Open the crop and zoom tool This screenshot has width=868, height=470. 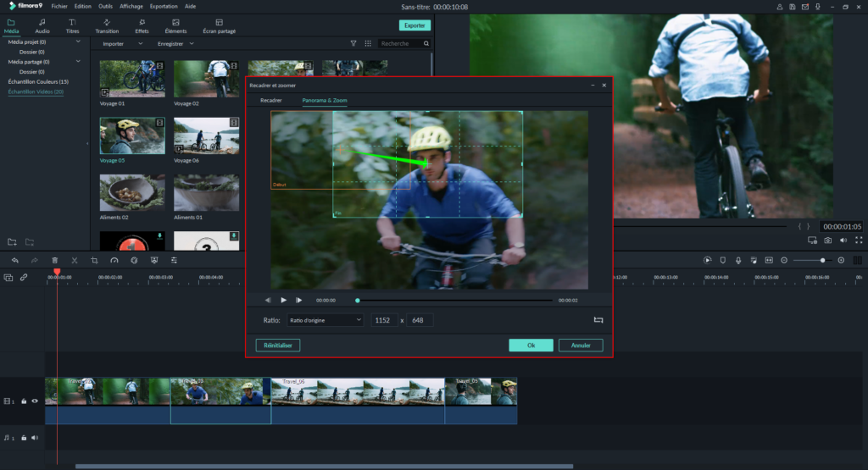tap(94, 261)
